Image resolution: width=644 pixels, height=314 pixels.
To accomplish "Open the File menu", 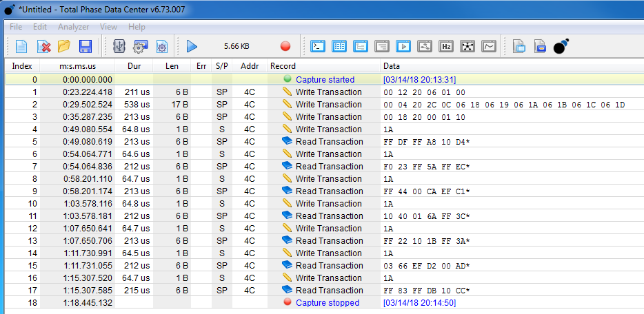I will pos(16,27).
